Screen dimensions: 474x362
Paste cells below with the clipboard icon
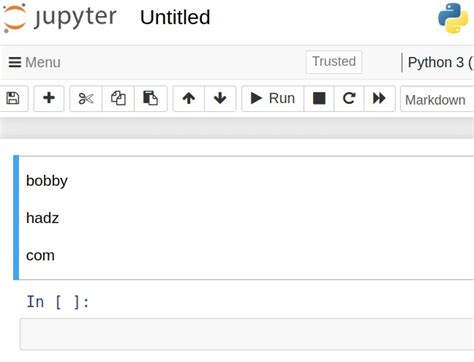(151, 99)
